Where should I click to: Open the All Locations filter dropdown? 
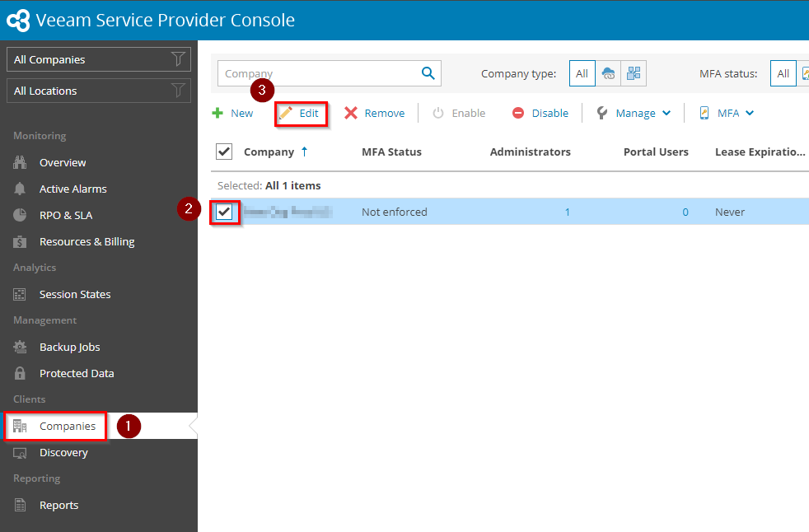click(x=99, y=91)
